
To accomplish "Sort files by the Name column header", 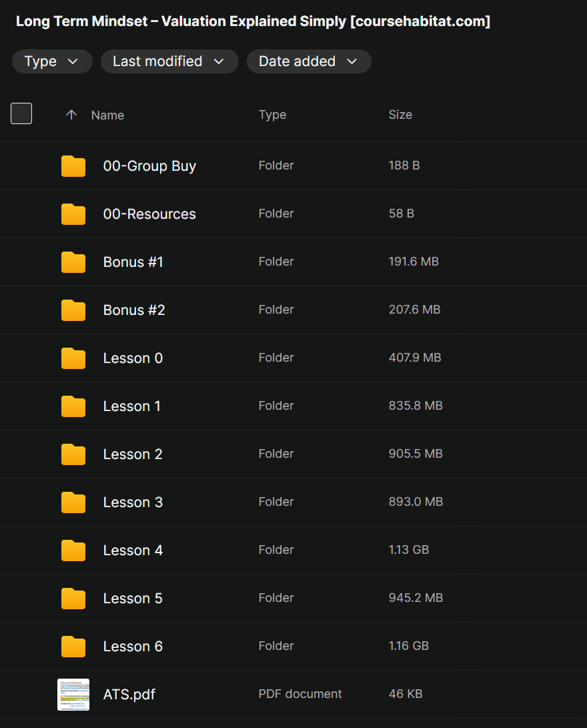I will coord(107,115).
